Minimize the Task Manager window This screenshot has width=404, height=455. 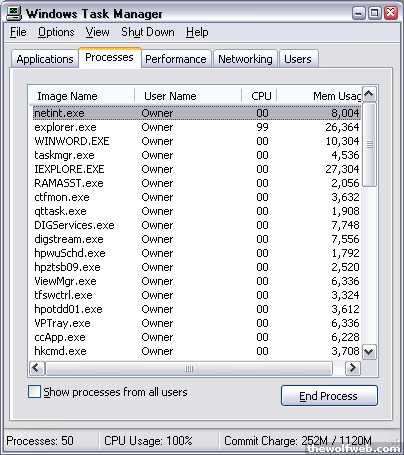[359, 13]
